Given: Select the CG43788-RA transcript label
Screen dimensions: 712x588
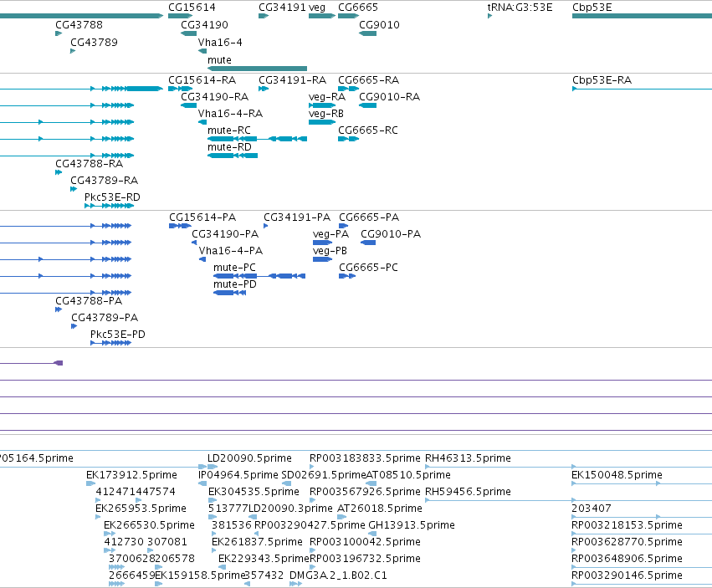Looking at the screenshot, I should pos(89,164).
